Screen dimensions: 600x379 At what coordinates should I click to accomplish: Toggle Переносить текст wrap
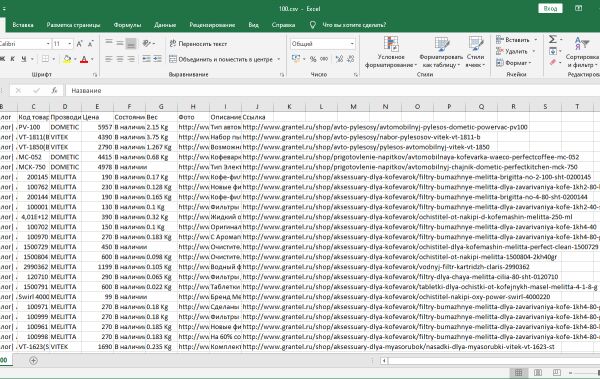[x=198, y=44]
